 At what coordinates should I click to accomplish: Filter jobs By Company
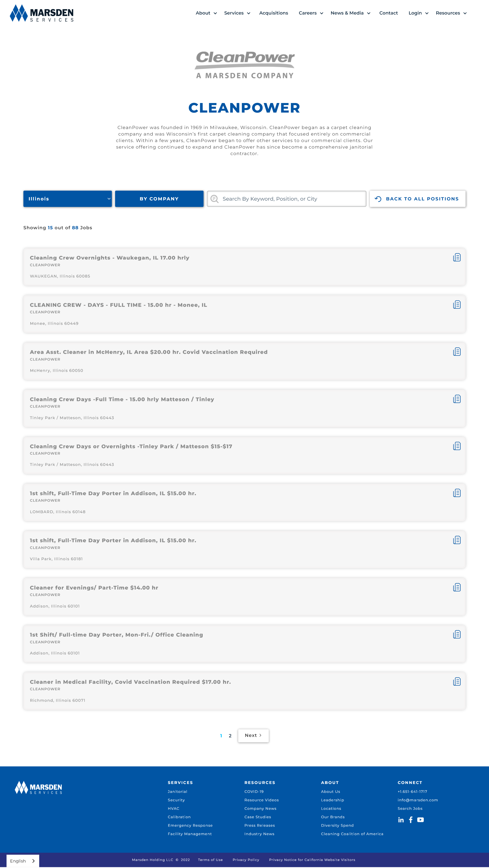(159, 199)
